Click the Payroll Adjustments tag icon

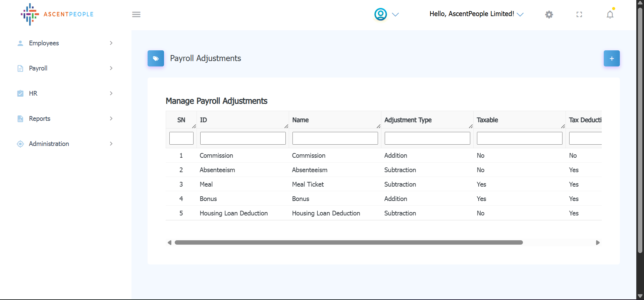click(x=156, y=58)
